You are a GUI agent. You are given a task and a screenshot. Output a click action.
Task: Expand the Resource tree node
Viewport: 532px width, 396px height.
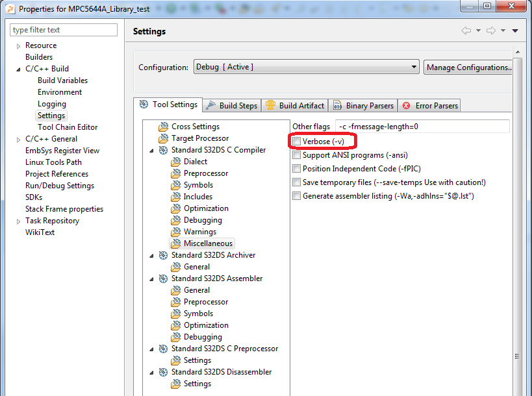click(18, 46)
